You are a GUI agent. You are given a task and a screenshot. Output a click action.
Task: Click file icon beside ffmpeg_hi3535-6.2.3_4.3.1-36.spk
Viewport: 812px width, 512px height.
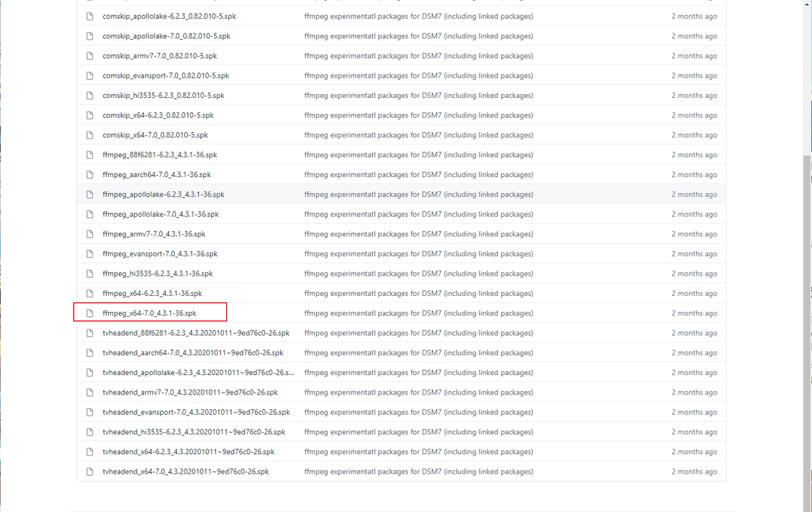pyautogui.click(x=90, y=273)
